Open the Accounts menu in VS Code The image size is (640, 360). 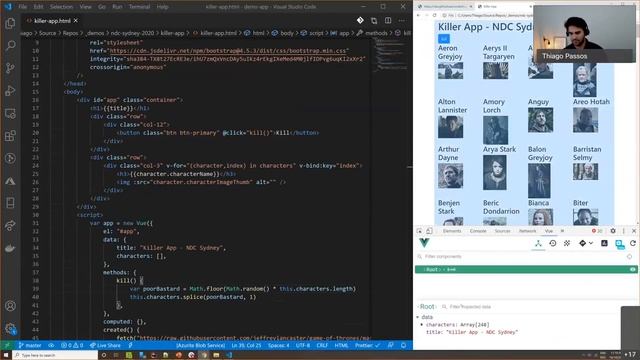[x=10, y=306]
